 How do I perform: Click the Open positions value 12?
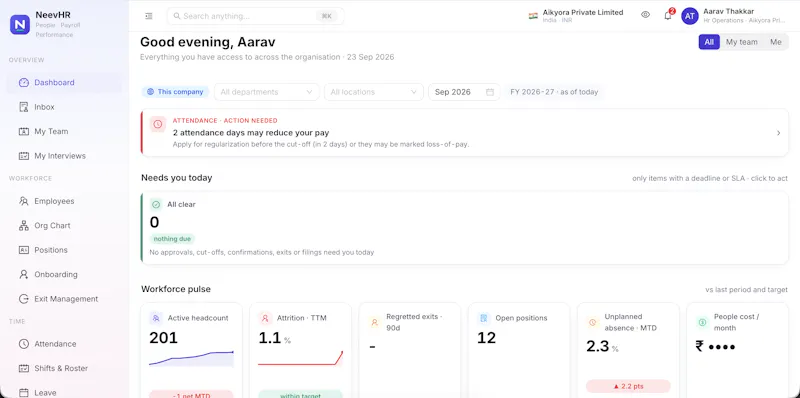pos(486,338)
